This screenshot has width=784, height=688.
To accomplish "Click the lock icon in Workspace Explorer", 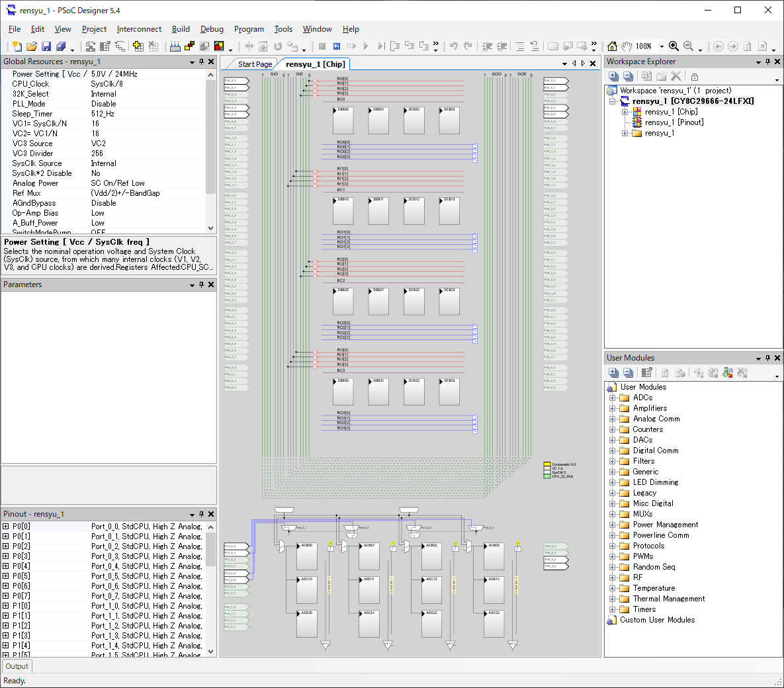I will point(695,77).
